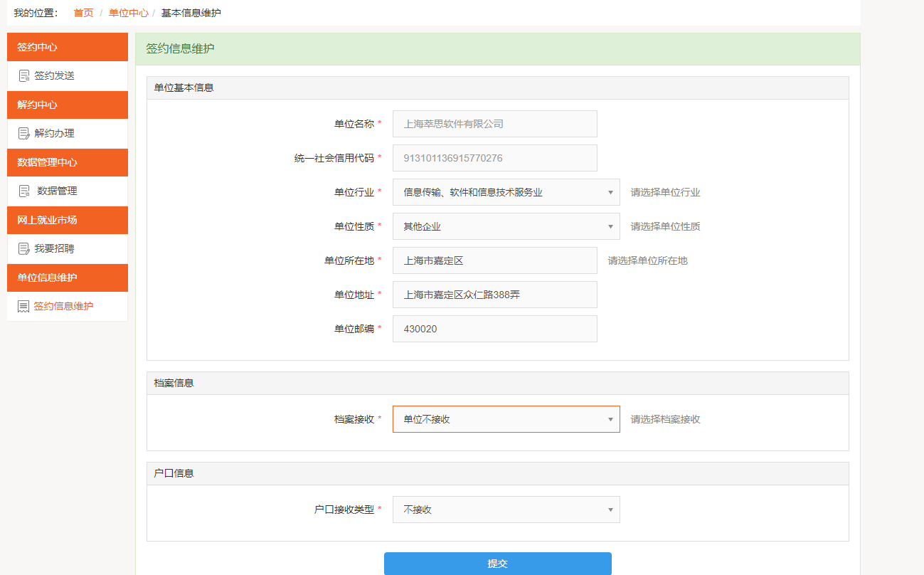This screenshot has height=575, width=924.
Task: Click the 单位所在地 input field
Action: click(x=494, y=260)
